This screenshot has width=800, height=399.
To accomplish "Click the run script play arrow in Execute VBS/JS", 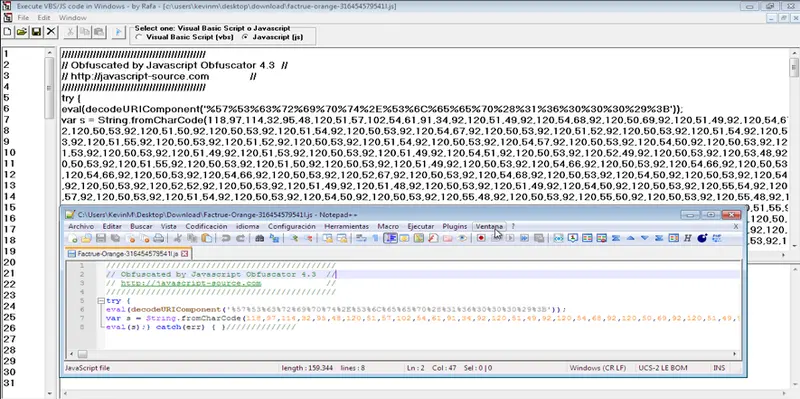I will click(118, 32).
